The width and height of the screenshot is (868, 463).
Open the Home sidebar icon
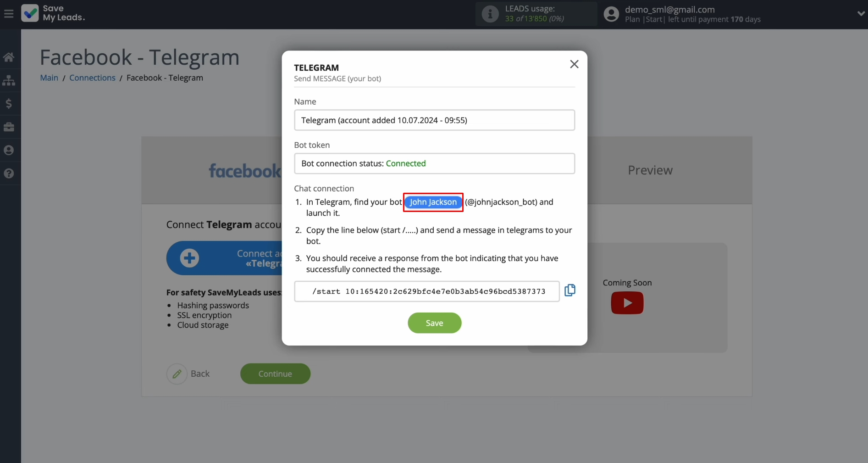coord(9,57)
